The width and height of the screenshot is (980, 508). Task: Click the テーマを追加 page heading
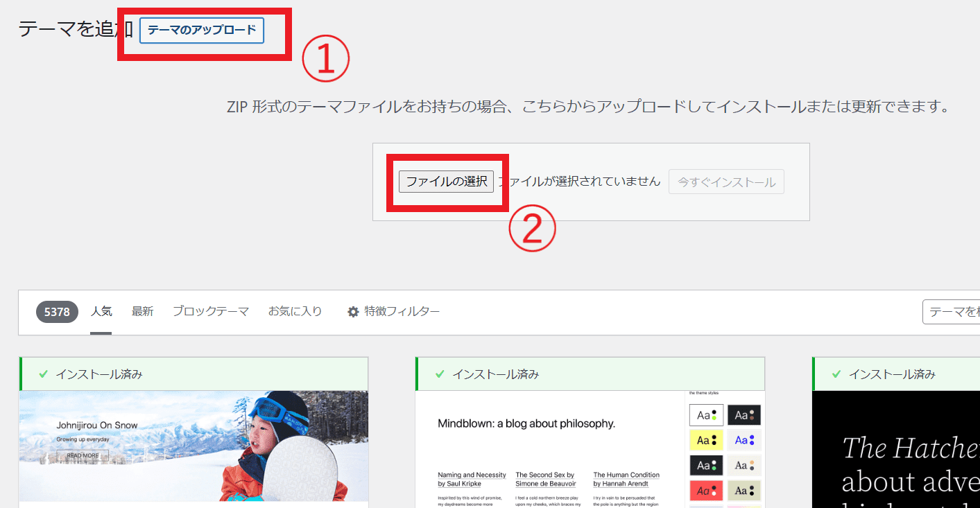click(75, 30)
